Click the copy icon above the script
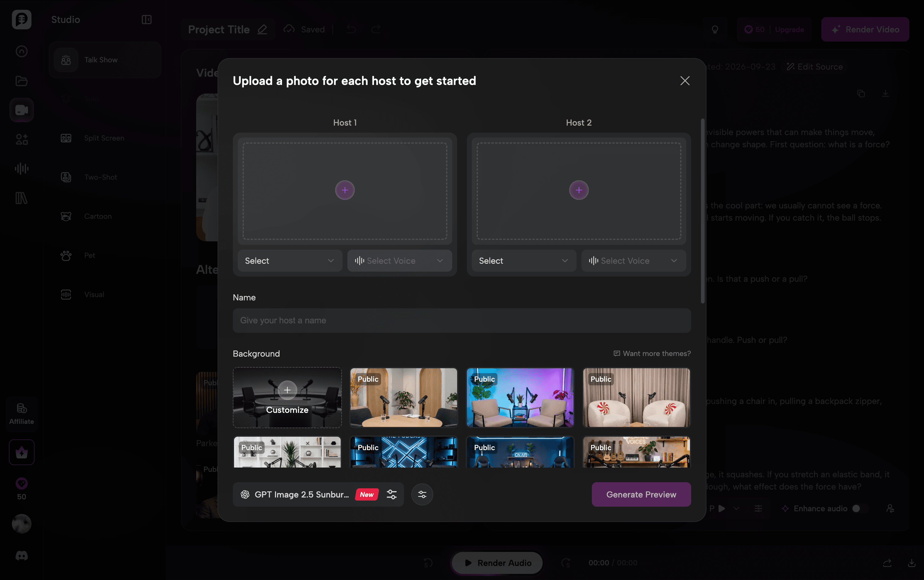The width and height of the screenshot is (924, 580). (x=861, y=94)
